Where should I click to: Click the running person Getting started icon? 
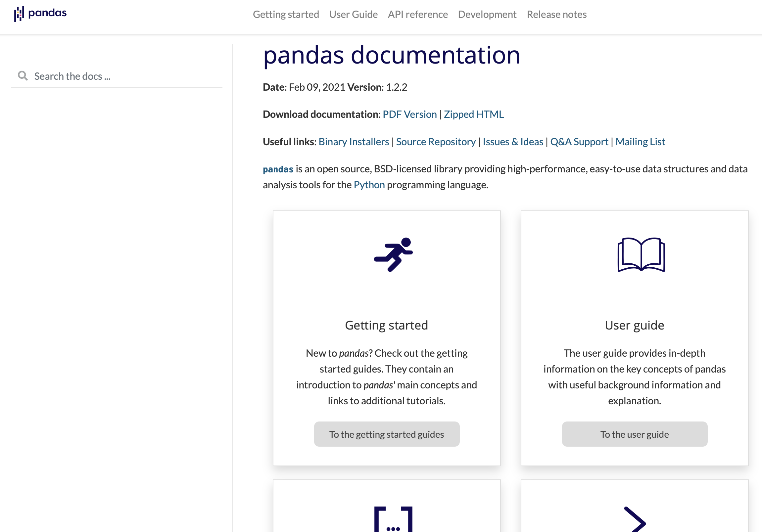click(393, 255)
